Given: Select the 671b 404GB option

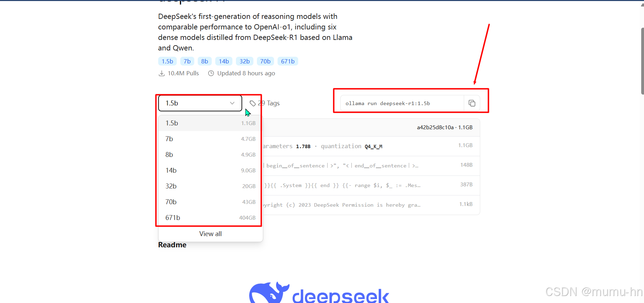Looking at the screenshot, I should 210,218.
